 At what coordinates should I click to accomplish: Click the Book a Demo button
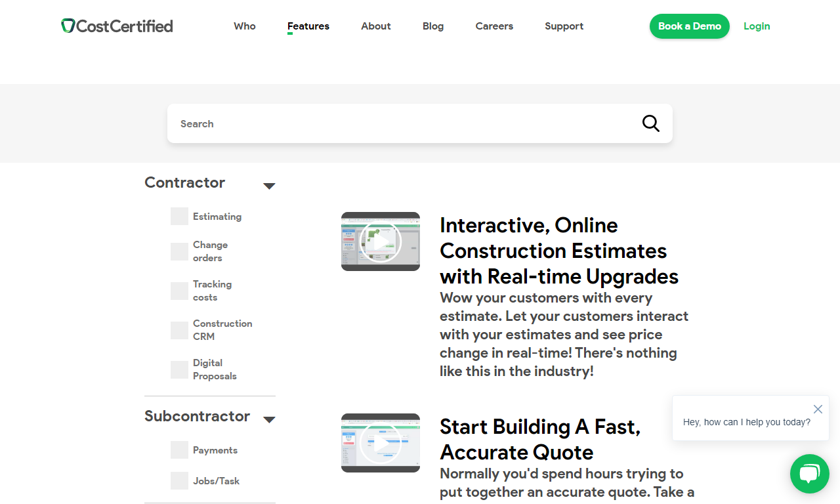(690, 26)
